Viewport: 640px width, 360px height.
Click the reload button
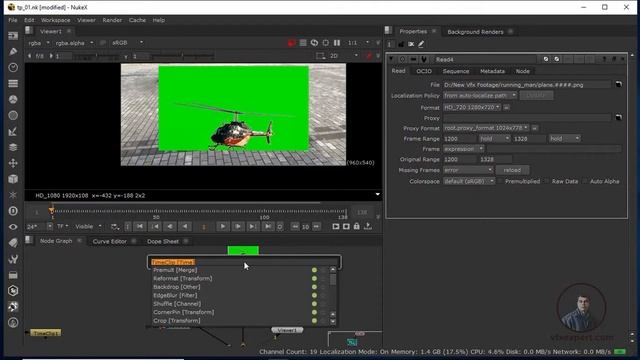(x=512, y=170)
